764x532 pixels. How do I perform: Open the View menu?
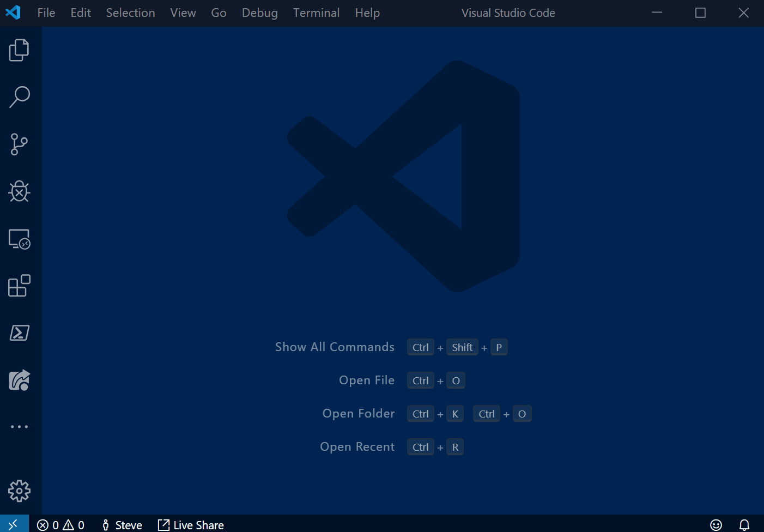183,13
